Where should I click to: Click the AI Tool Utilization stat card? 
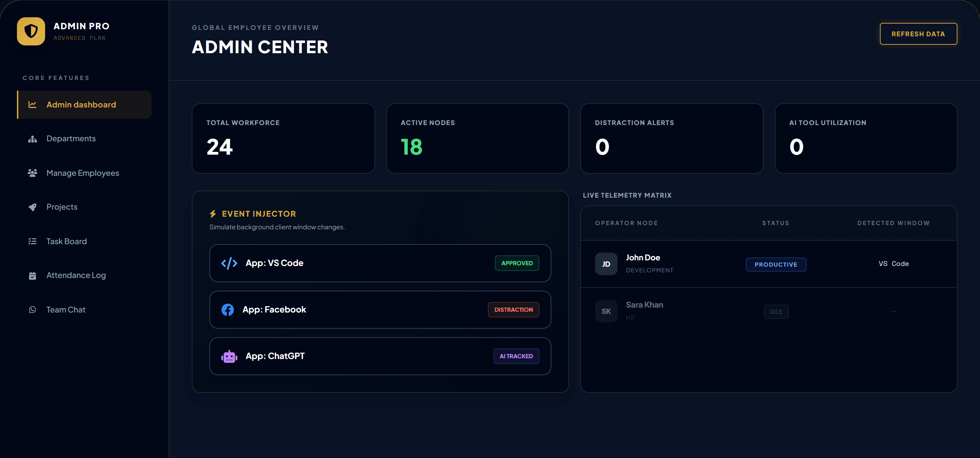[x=866, y=139]
